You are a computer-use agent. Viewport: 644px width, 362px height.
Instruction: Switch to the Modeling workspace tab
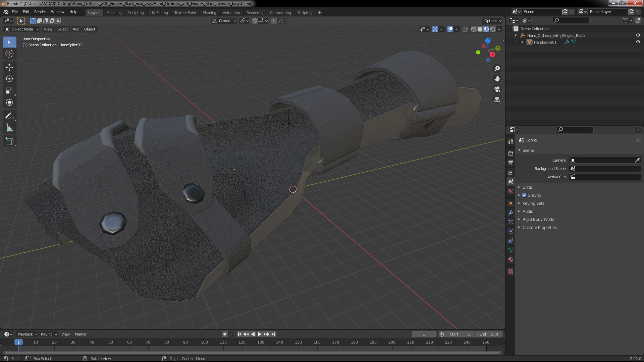tap(114, 13)
